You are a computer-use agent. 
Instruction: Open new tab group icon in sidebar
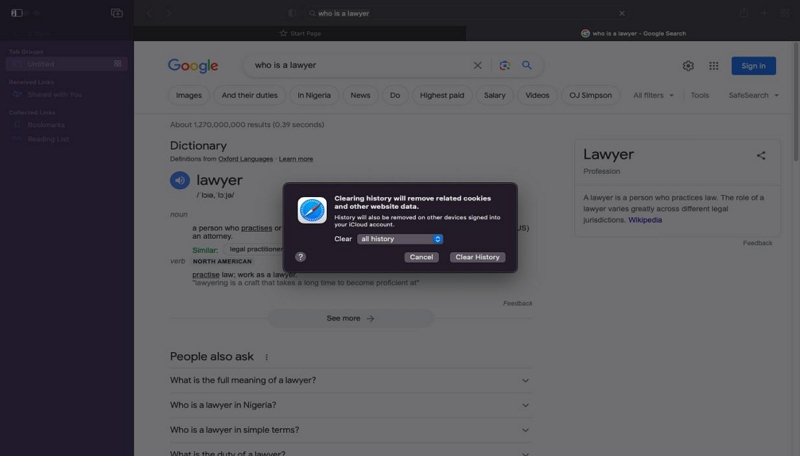pyautogui.click(x=117, y=13)
